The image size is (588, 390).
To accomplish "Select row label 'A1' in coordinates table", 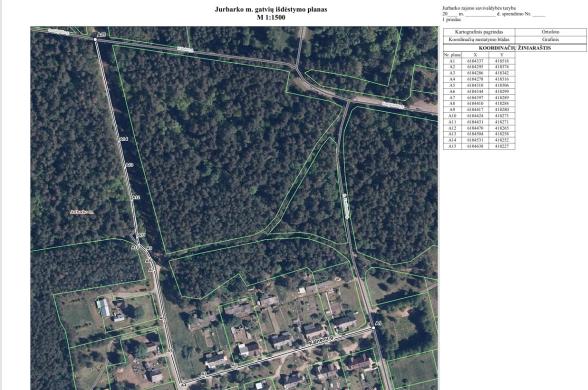I will (452, 61).
